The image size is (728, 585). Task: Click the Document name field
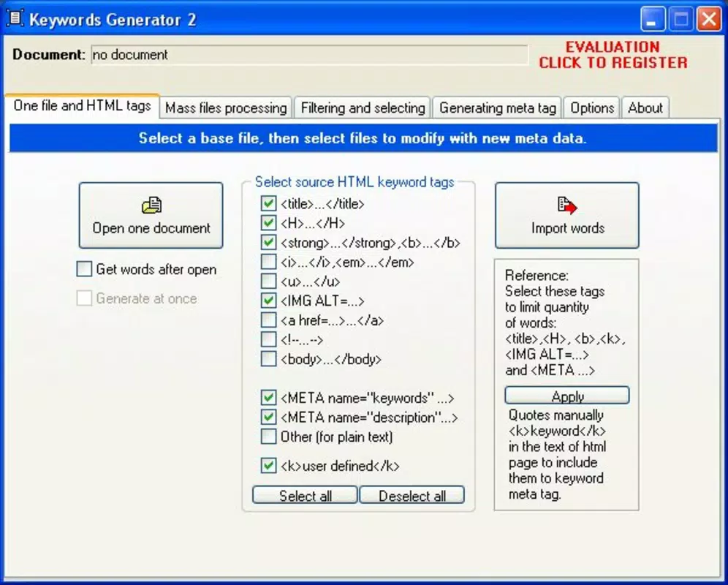[310, 55]
